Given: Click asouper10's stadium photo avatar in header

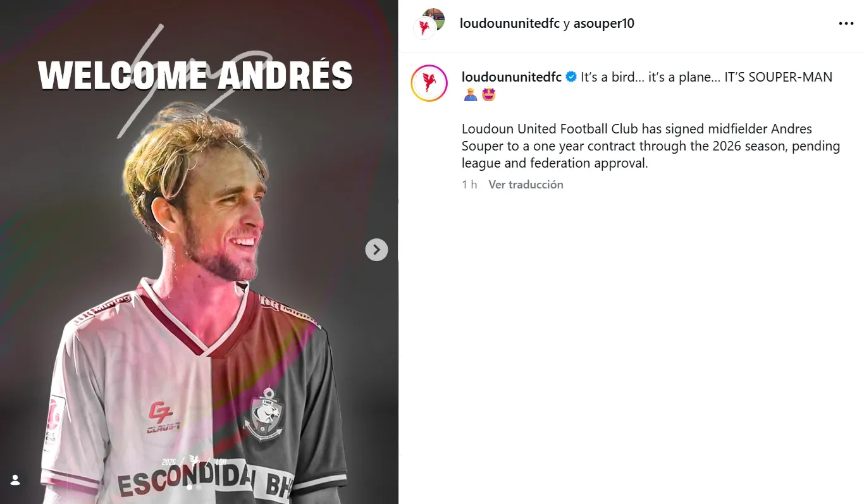Looking at the screenshot, I should point(434,19).
